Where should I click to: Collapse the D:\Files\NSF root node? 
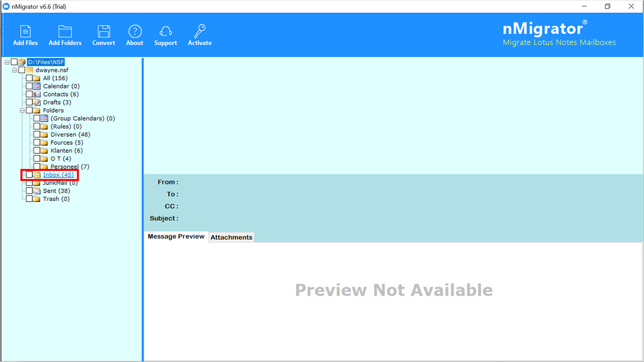click(x=7, y=62)
